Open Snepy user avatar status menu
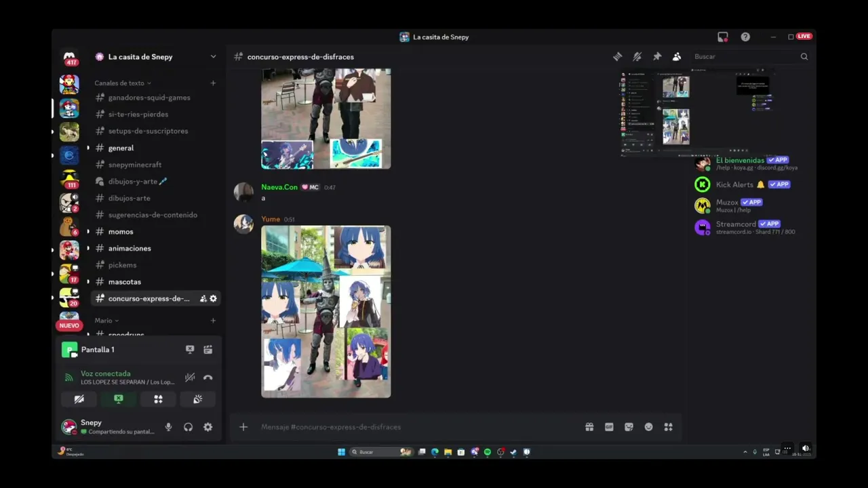The width and height of the screenshot is (868, 488). (x=69, y=427)
